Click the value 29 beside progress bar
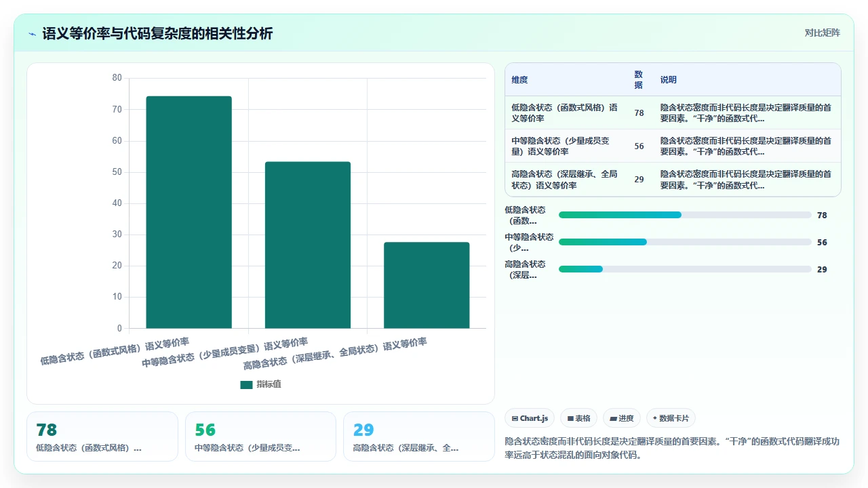This screenshot has height=488, width=868. pyautogui.click(x=822, y=269)
